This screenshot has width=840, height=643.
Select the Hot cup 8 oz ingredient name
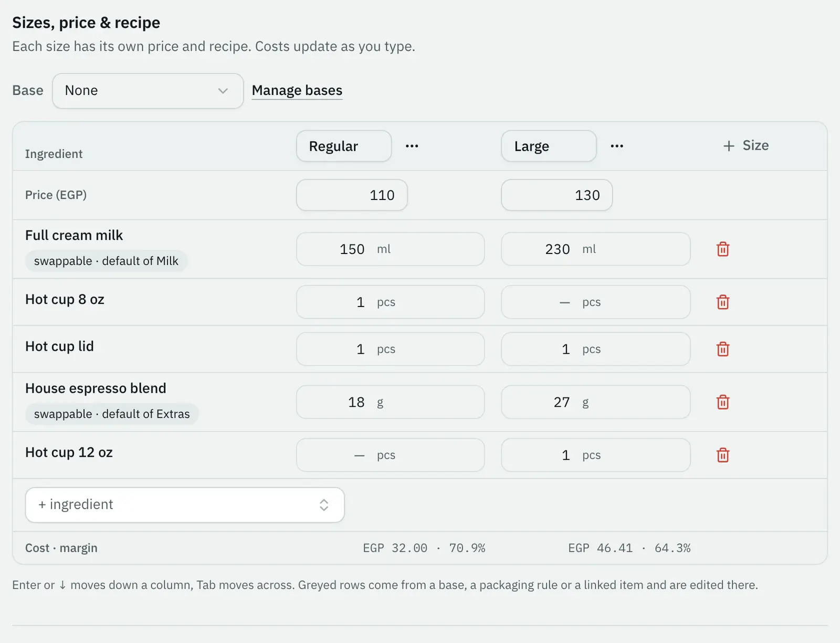click(65, 299)
